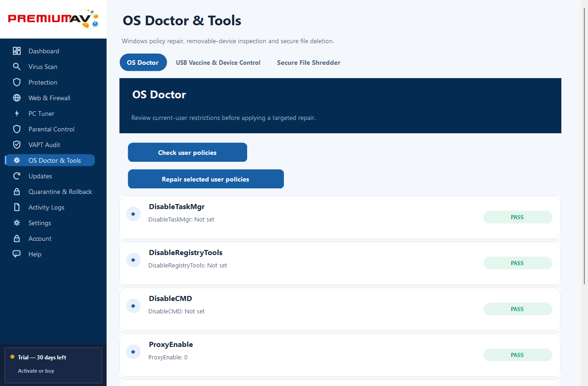Select the DisableTaskMgr policy title

pyautogui.click(x=177, y=207)
